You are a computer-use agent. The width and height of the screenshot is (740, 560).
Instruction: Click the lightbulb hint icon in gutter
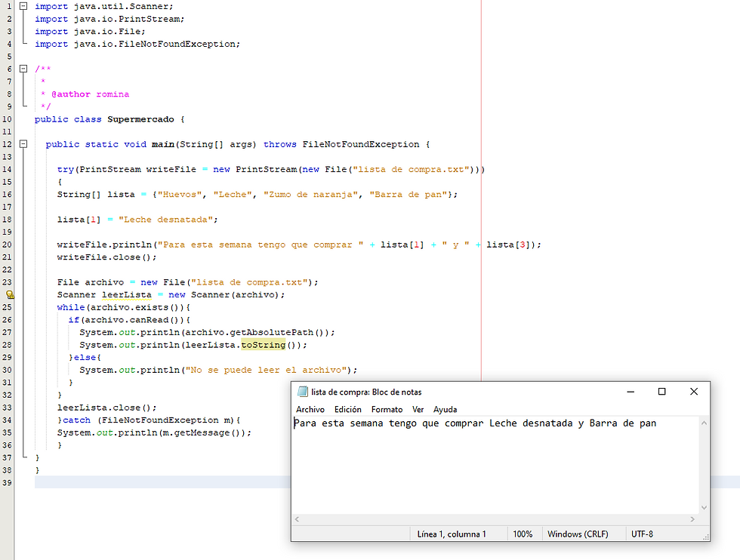[x=10, y=295]
